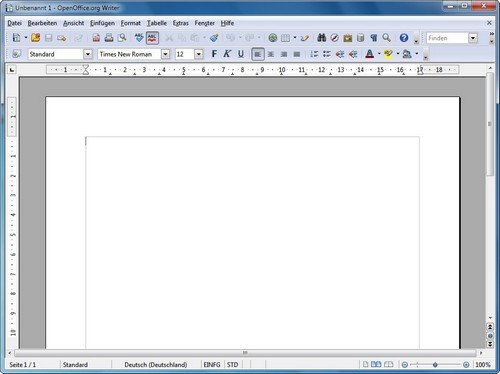
Task: Toggle bold with F button
Action: [x=214, y=54]
